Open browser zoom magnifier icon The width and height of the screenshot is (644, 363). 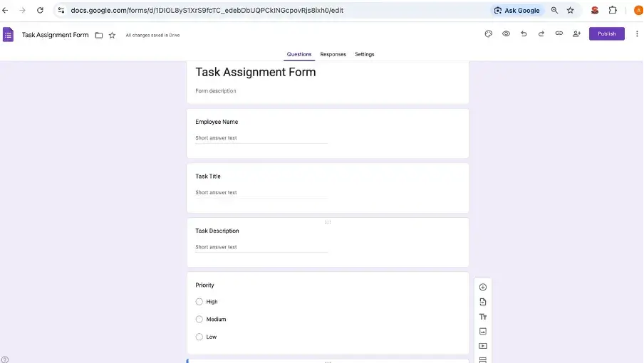point(554,10)
